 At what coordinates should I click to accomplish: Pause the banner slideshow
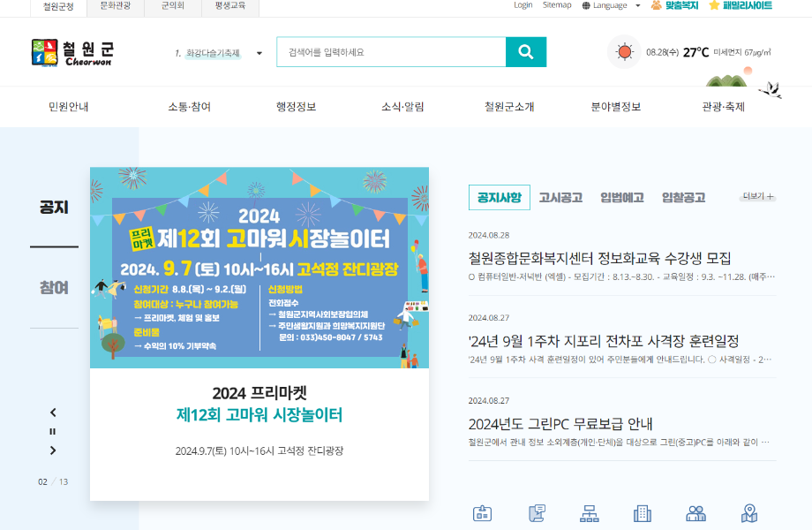(53, 431)
